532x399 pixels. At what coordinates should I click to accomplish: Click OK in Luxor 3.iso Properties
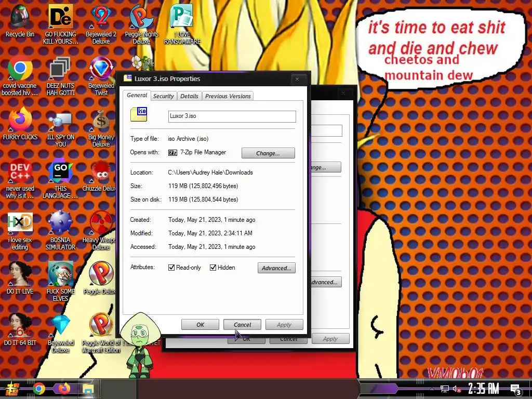point(200,325)
